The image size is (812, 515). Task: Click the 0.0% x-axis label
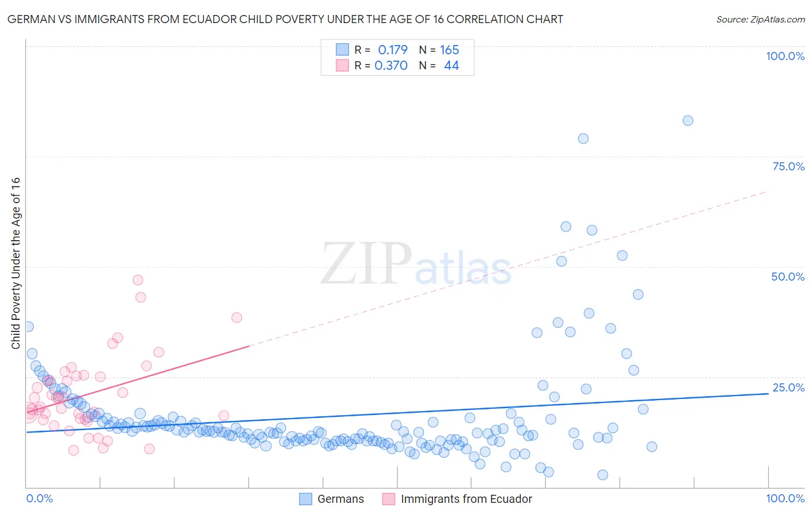coord(39,498)
